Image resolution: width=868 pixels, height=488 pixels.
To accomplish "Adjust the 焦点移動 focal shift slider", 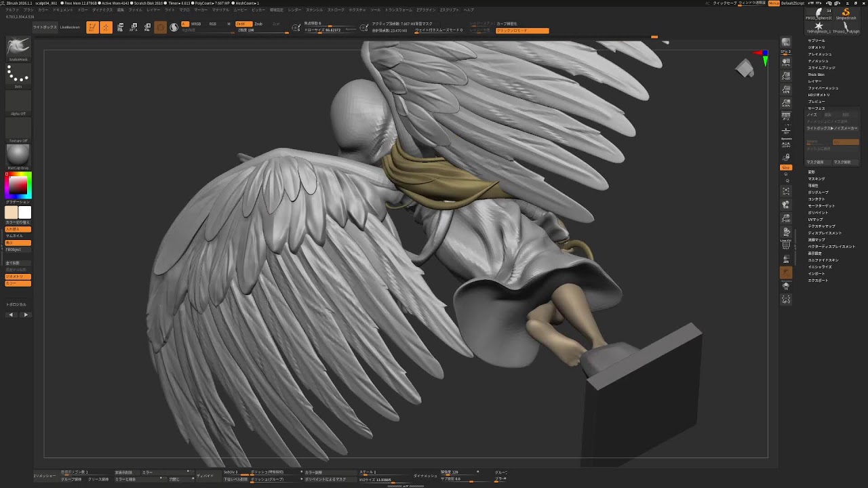I will click(331, 24).
